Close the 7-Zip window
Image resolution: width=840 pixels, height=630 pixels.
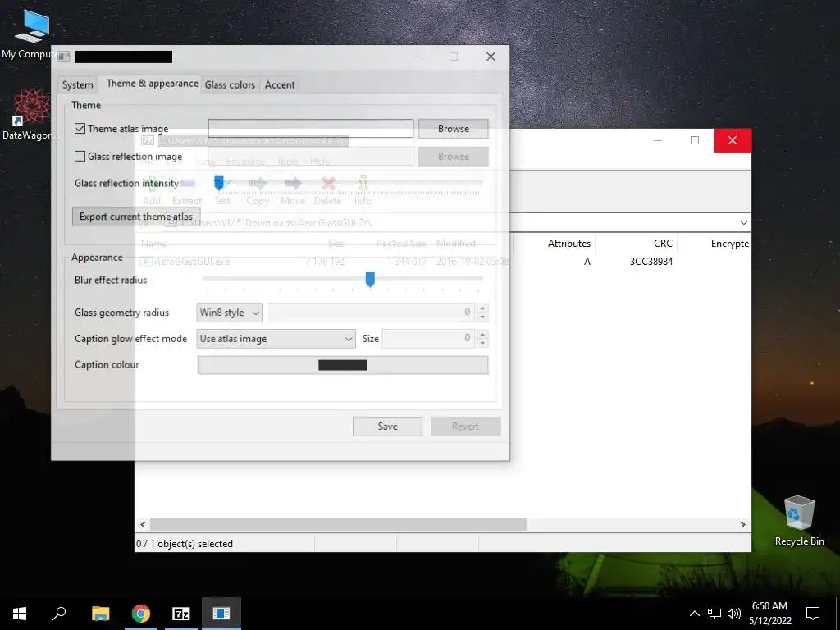tap(733, 140)
